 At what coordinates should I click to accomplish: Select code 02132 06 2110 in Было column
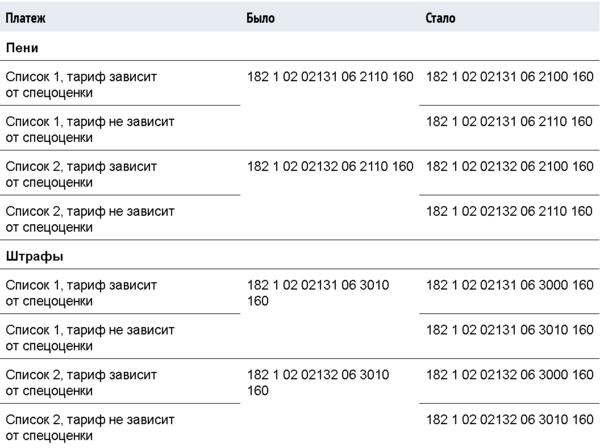(x=329, y=166)
